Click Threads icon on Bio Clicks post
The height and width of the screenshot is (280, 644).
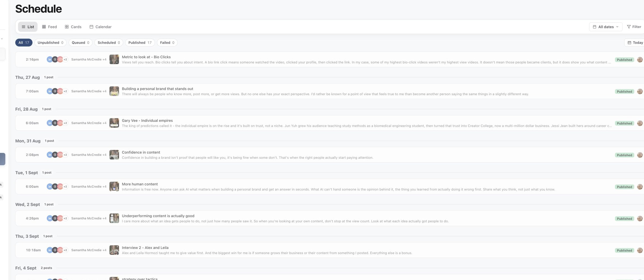tap(55, 59)
